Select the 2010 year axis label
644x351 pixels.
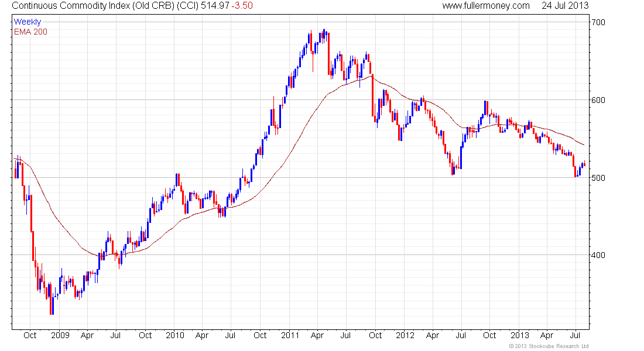point(175,335)
